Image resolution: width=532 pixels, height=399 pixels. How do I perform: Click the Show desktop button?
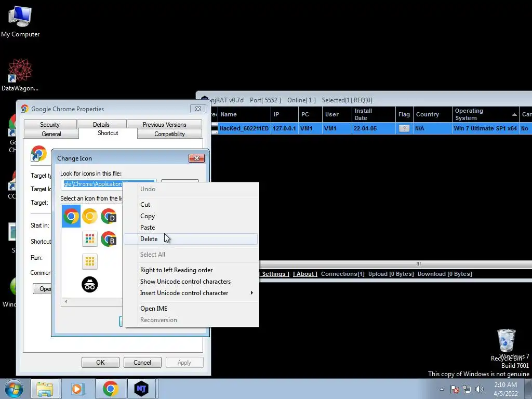click(528, 389)
